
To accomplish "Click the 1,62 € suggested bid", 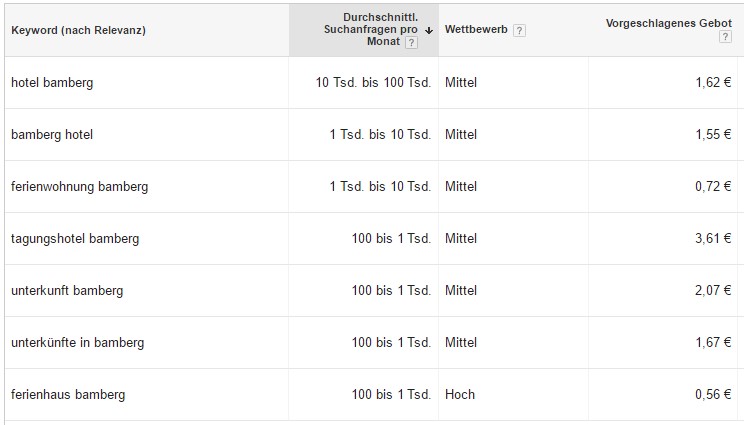I will click(x=713, y=83).
